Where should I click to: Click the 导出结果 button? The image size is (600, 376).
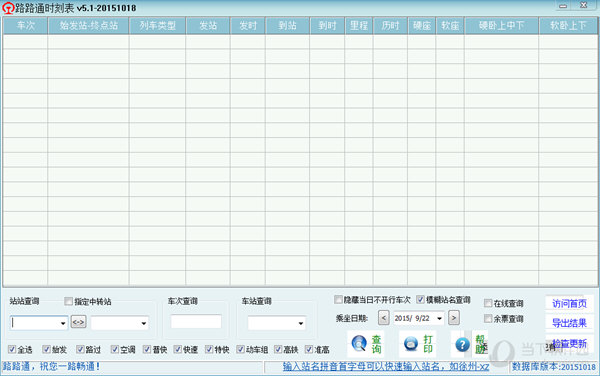coord(569,323)
